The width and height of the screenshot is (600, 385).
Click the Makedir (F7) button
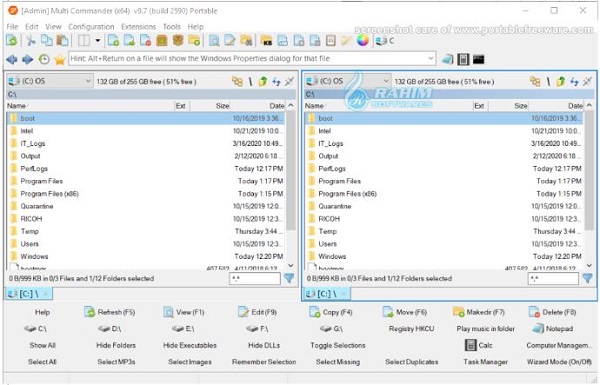(479, 312)
